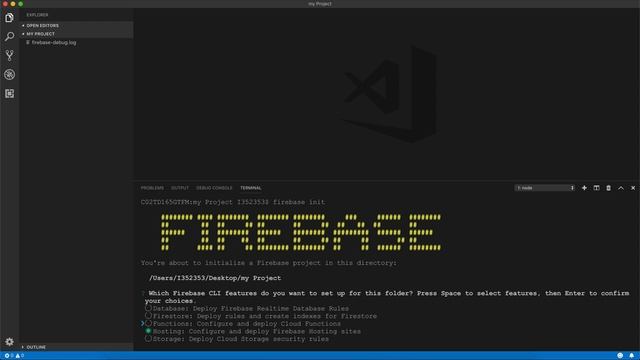
Task: Expand the Outline section
Action: 76,347
